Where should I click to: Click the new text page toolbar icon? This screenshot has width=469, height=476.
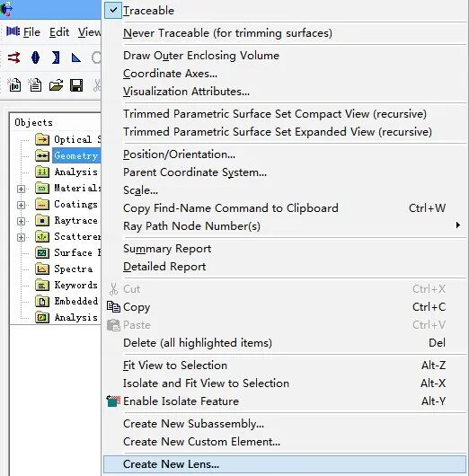tap(35, 85)
